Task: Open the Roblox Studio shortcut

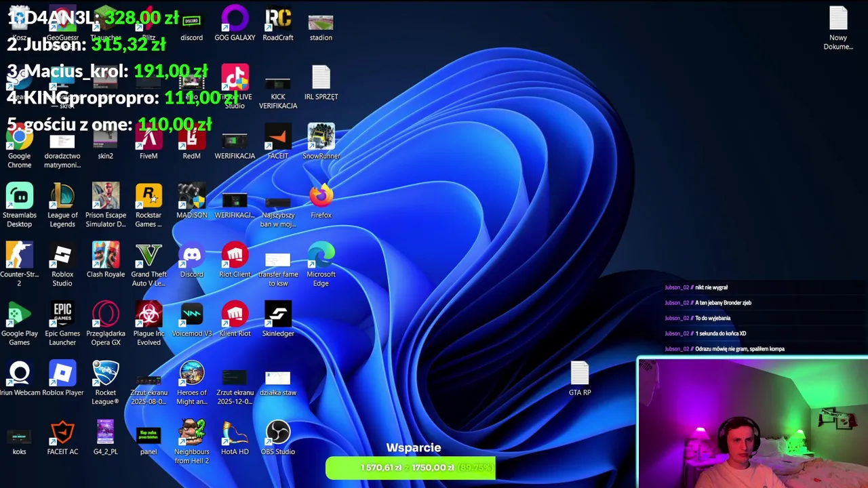Action: click(x=62, y=264)
